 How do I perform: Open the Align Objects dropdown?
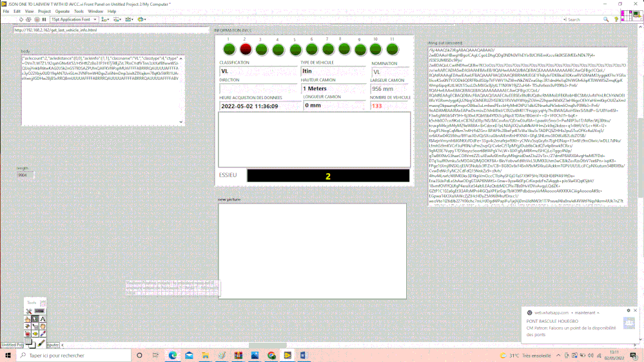pyautogui.click(x=105, y=19)
